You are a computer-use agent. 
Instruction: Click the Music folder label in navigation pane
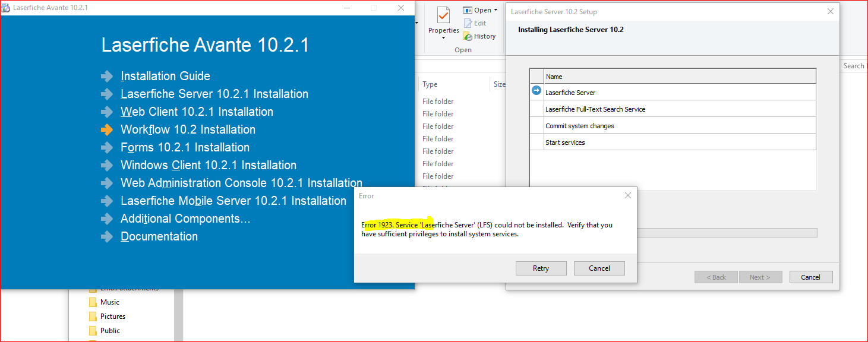(x=110, y=302)
